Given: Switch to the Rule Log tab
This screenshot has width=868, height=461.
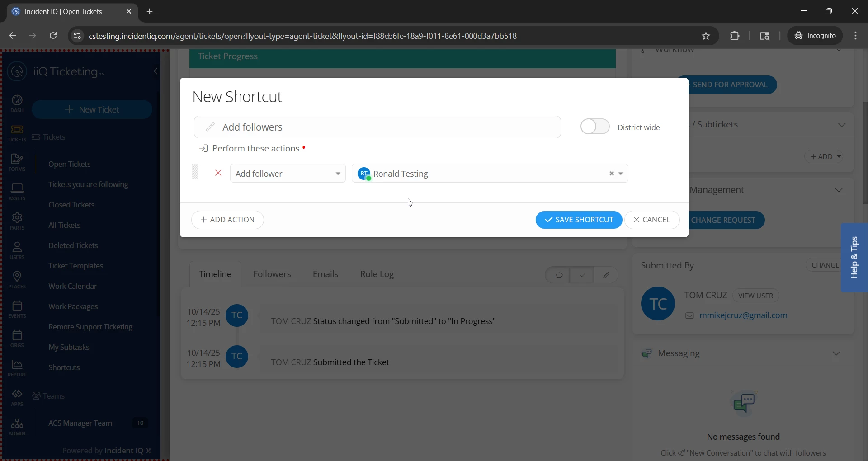Looking at the screenshot, I should coord(377,274).
